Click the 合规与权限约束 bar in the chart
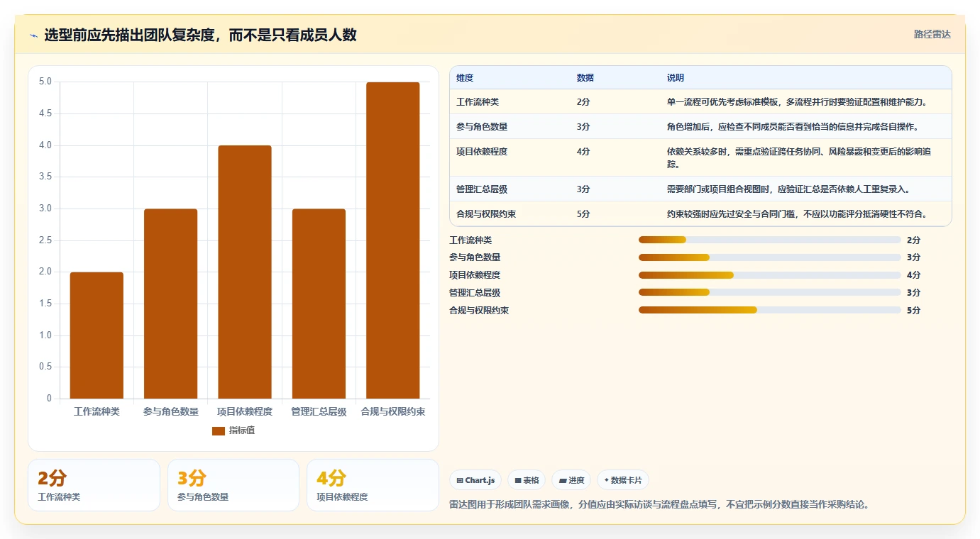This screenshot has height=539, width=980. coord(393,240)
